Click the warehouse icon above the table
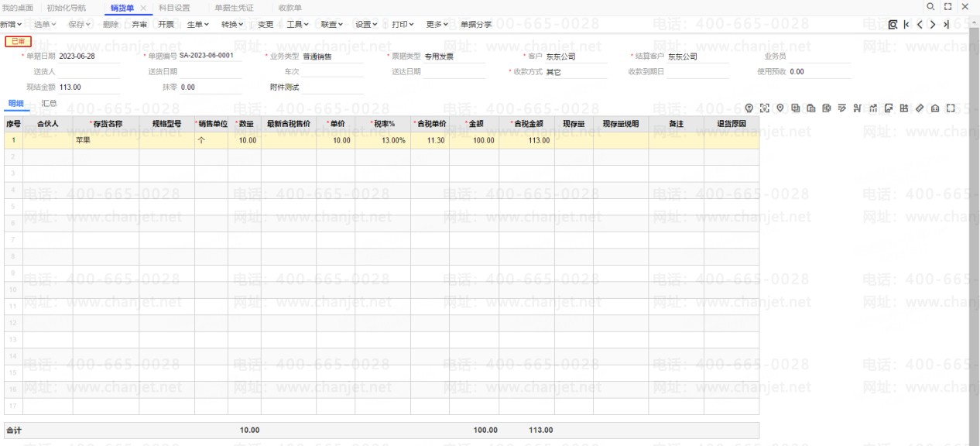Viewport: 980px width, 446px height. 935,108
